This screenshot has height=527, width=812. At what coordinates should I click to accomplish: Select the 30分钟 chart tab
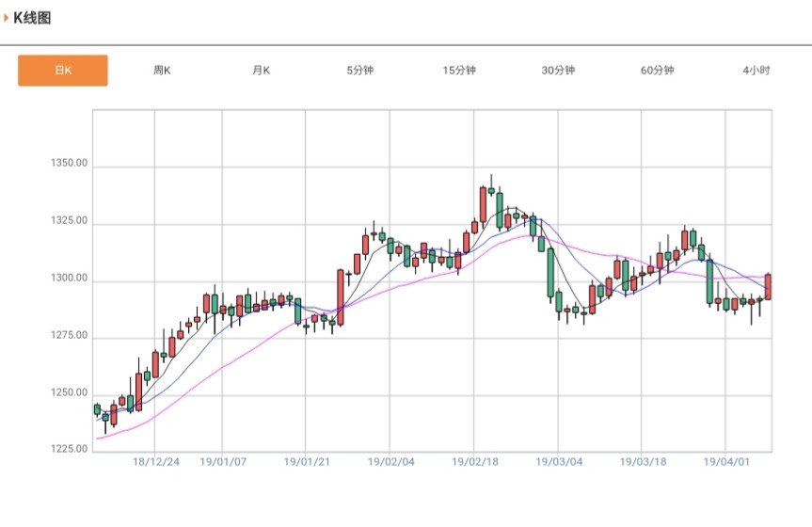tap(559, 71)
